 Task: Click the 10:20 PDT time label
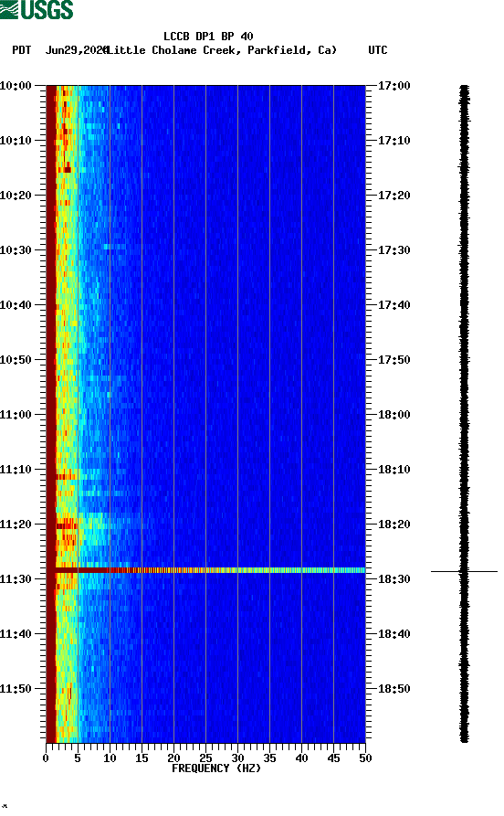point(16,196)
